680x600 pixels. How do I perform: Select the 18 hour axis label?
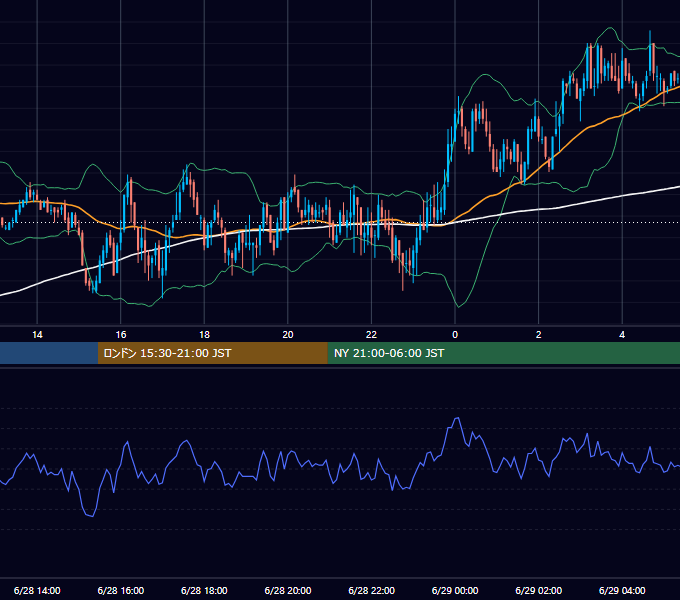pyautogui.click(x=204, y=335)
